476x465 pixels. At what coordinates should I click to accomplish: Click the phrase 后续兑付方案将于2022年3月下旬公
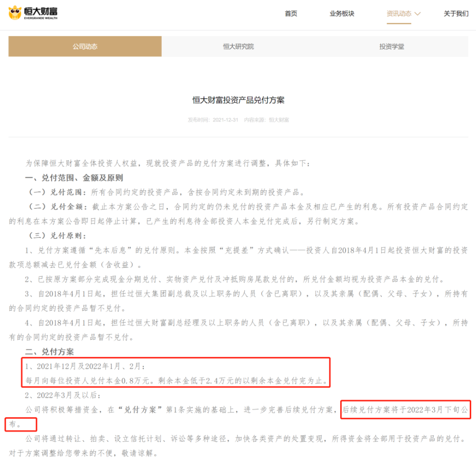pyautogui.click(x=405, y=410)
